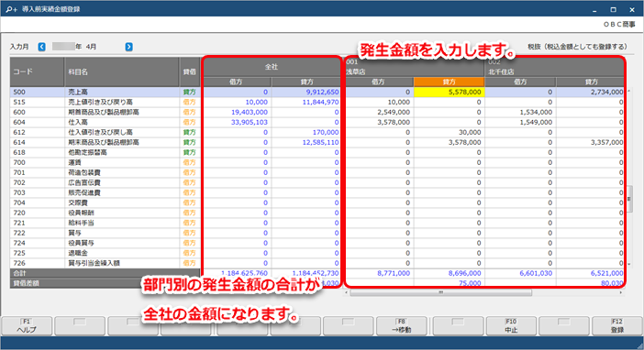Go to previous input month arrow
This screenshot has width=644, height=350.
[42, 47]
